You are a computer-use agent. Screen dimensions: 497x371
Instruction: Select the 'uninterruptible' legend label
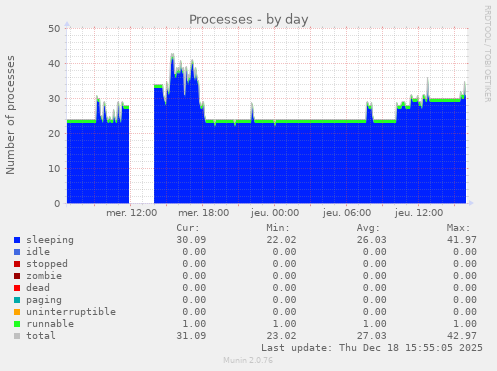[71, 312]
